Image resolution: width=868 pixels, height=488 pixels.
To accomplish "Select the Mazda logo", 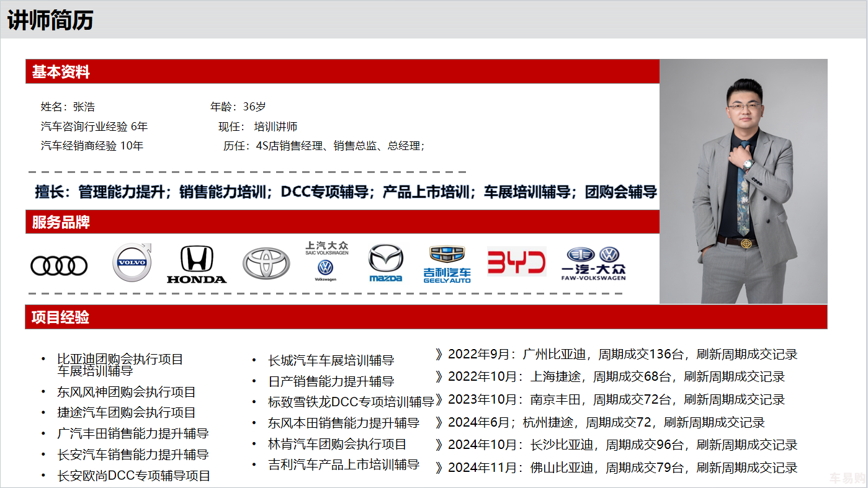I will [x=386, y=263].
